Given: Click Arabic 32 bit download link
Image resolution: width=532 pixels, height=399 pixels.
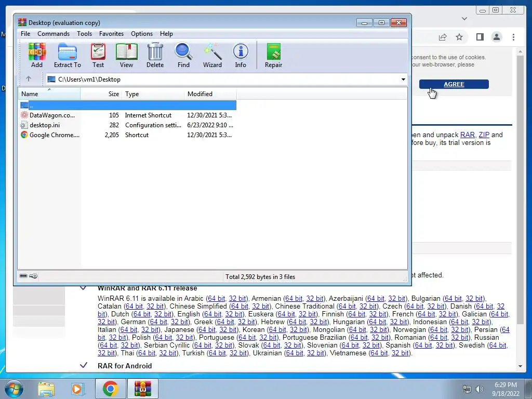Looking at the screenshot, I should 237,299.
